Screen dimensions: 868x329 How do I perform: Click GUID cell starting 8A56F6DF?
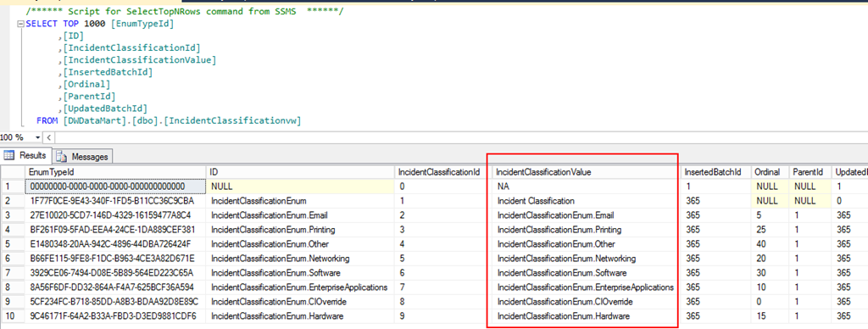(115, 287)
